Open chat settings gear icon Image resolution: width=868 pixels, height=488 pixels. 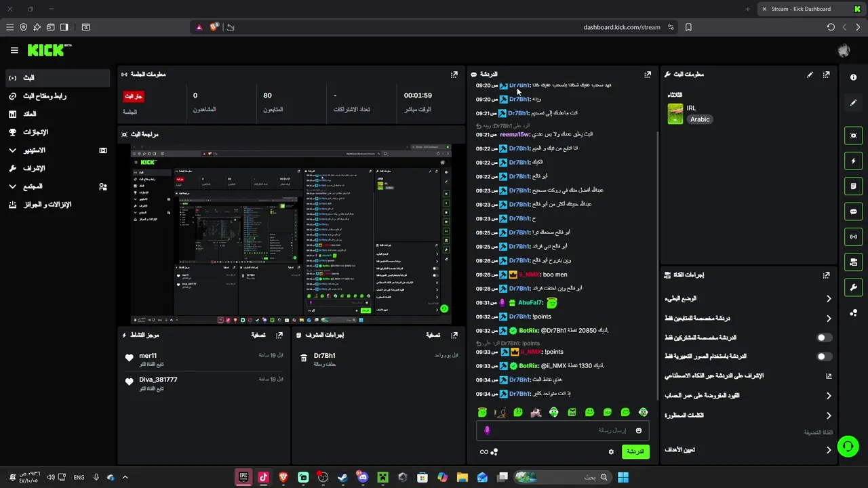[x=611, y=452]
